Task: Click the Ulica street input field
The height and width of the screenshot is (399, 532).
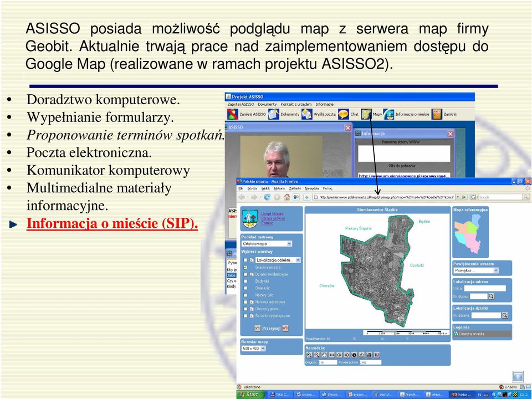Action: tap(484, 288)
